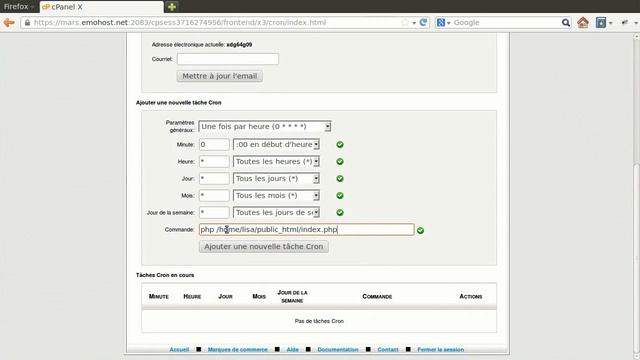The width and height of the screenshot is (640, 360).
Task: Open the 'Toutes les jours de semaine' dropdown
Action: click(276, 213)
